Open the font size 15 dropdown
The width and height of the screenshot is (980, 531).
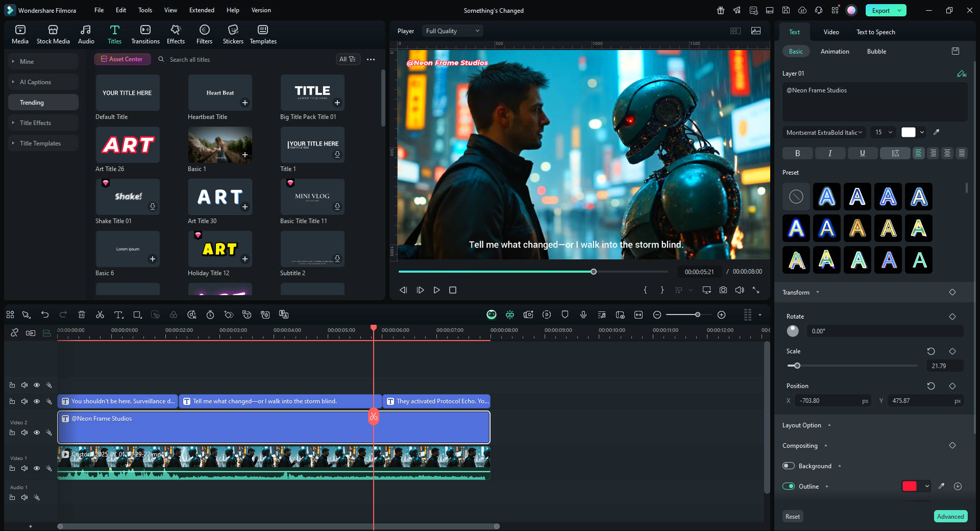coord(884,132)
